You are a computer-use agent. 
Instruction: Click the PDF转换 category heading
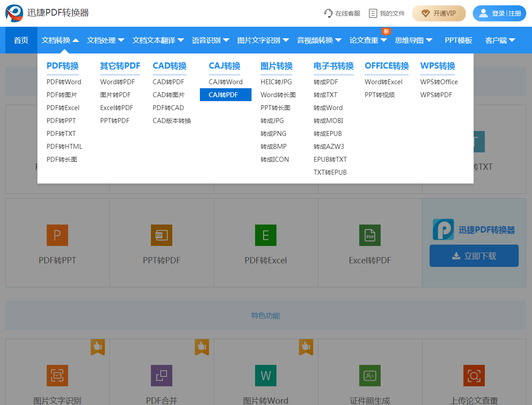[62, 66]
